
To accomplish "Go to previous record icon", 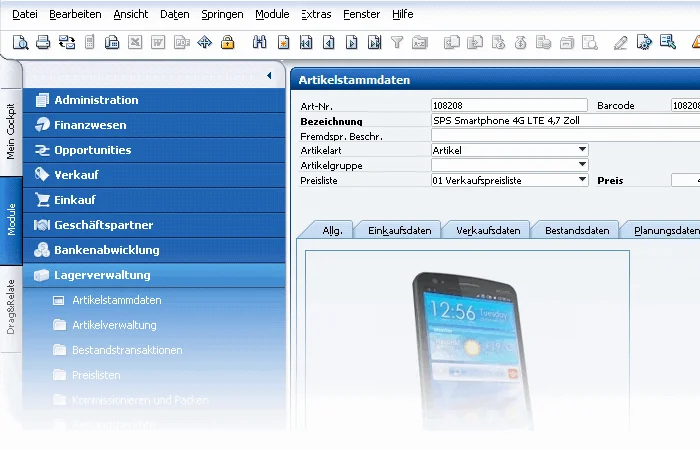I will (329, 42).
